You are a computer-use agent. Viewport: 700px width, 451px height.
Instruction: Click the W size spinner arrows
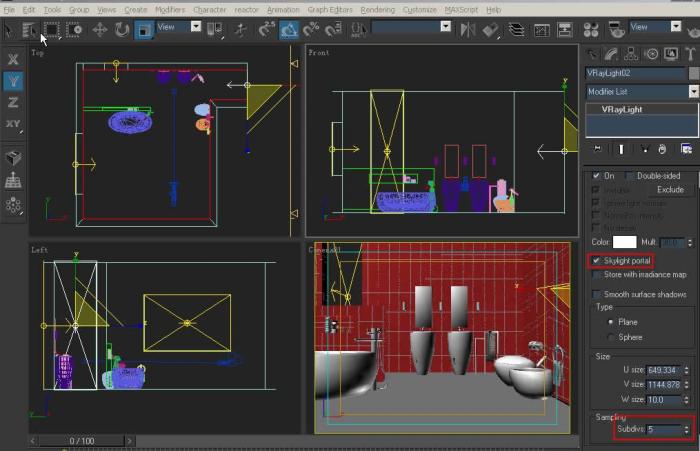[687, 400]
